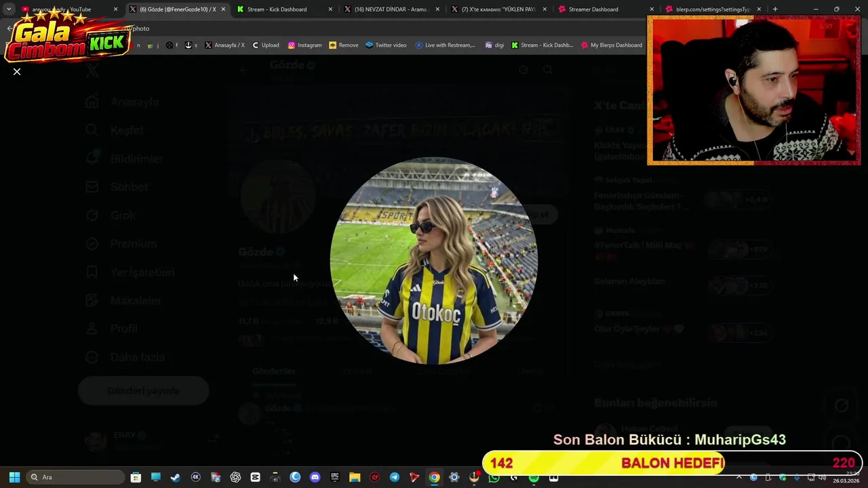Click the BALON HEDEFİ progress bar

coord(672,464)
